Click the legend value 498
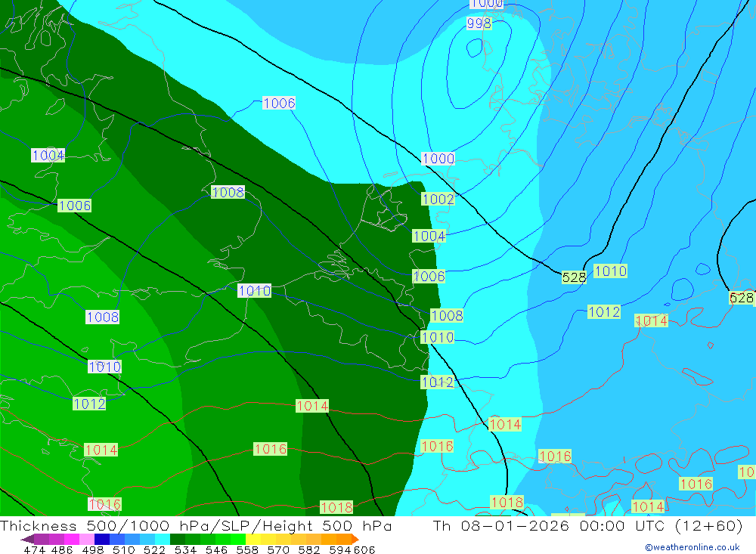756x554 pixels. pos(93,549)
